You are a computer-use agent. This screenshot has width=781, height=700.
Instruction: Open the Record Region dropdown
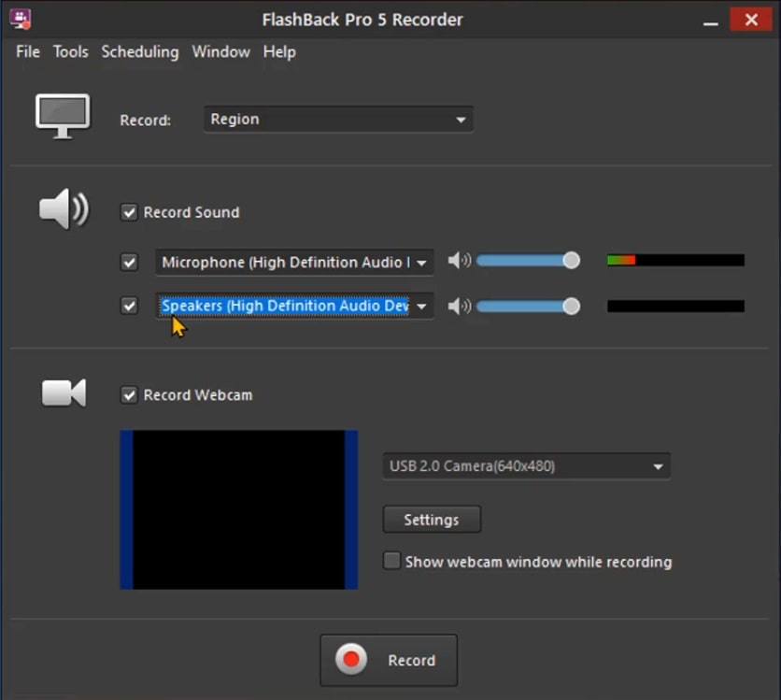[x=338, y=119]
